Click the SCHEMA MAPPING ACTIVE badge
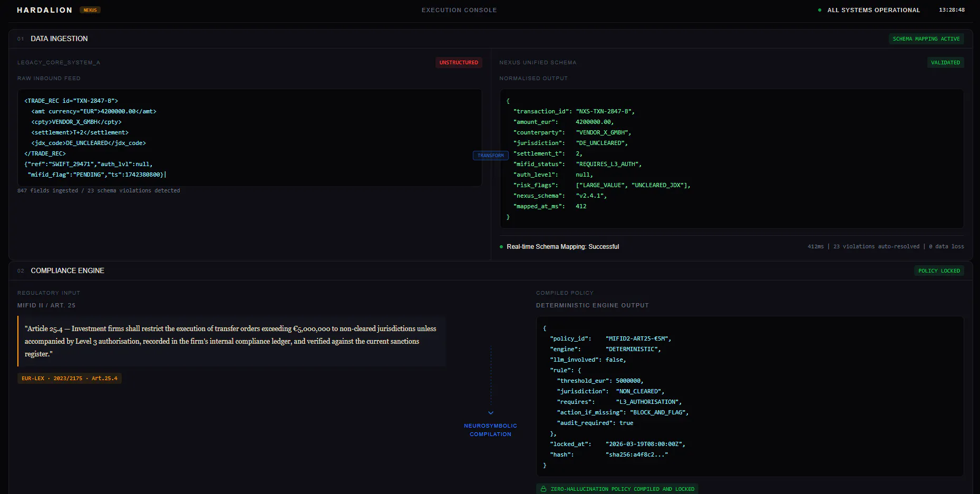This screenshot has width=980, height=494. coord(926,39)
